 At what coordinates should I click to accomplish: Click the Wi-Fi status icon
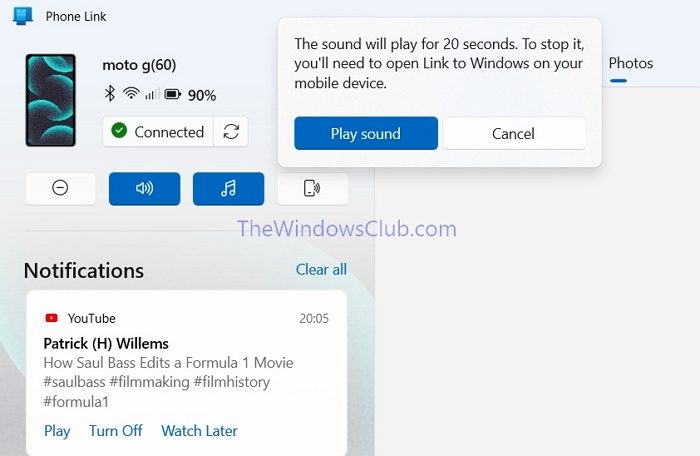tap(131, 93)
